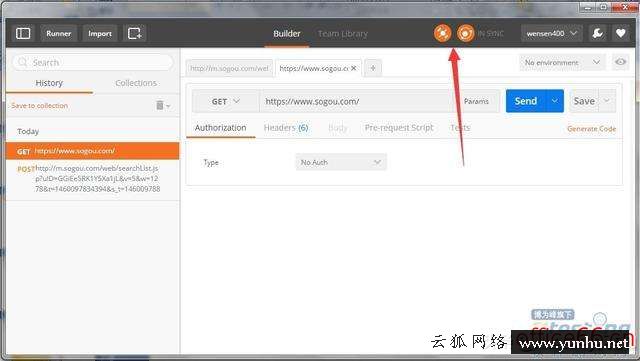Select the History tab
The image size is (640, 361).
pos(49,83)
